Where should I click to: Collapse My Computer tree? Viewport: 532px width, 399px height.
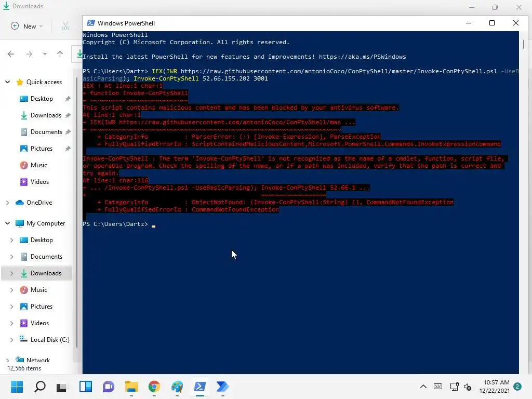tap(7, 223)
